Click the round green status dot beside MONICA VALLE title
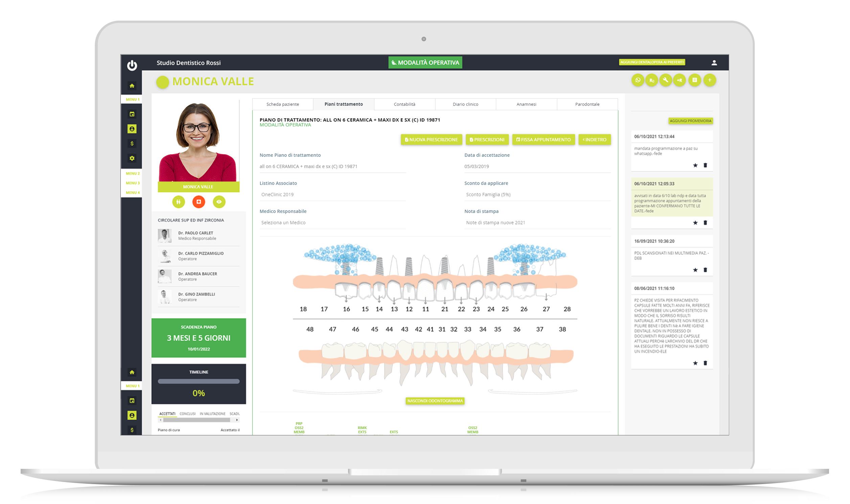 coord(162,82)
